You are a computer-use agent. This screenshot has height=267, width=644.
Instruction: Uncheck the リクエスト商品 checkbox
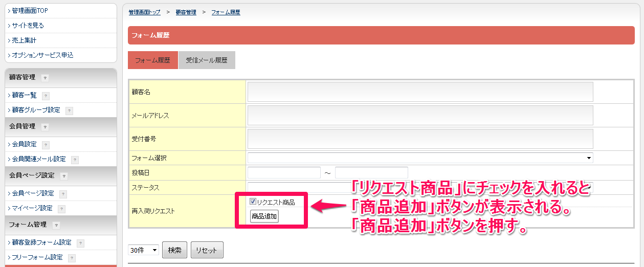pos(253,202)
